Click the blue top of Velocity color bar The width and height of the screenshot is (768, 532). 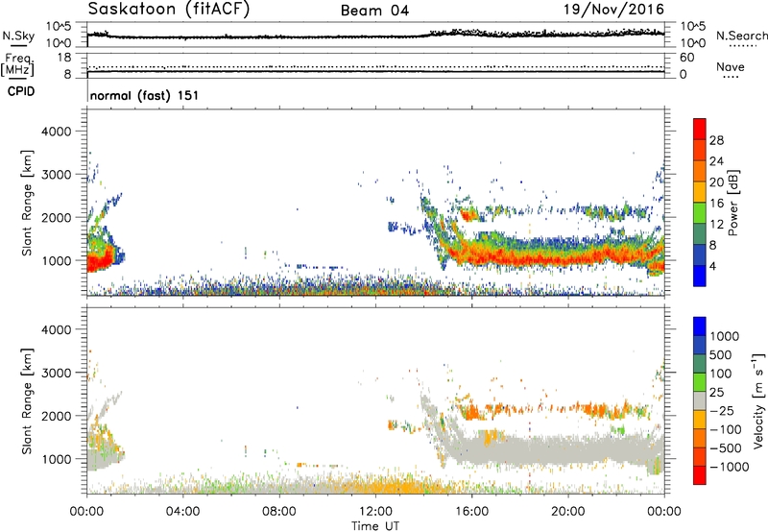click(x=700, y=326)
